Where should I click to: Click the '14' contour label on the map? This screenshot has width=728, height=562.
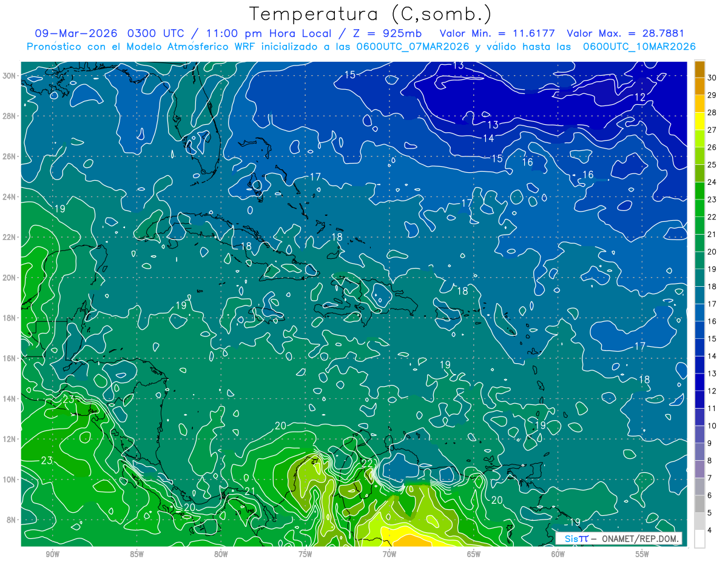[488, 139]
